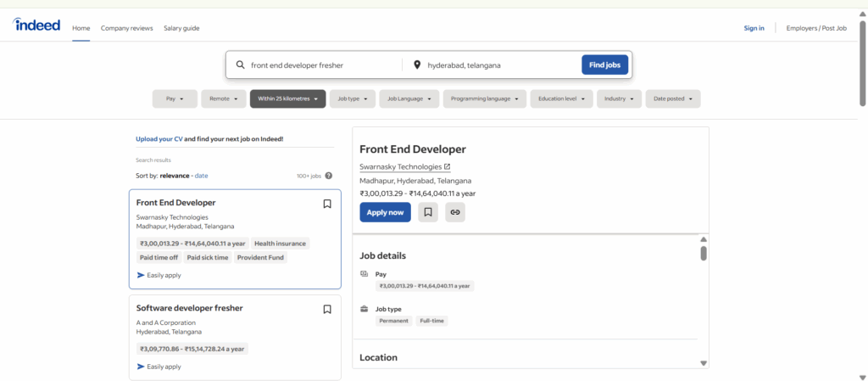
Task: Click the Permanent job type tag
Action: point(393,321)
